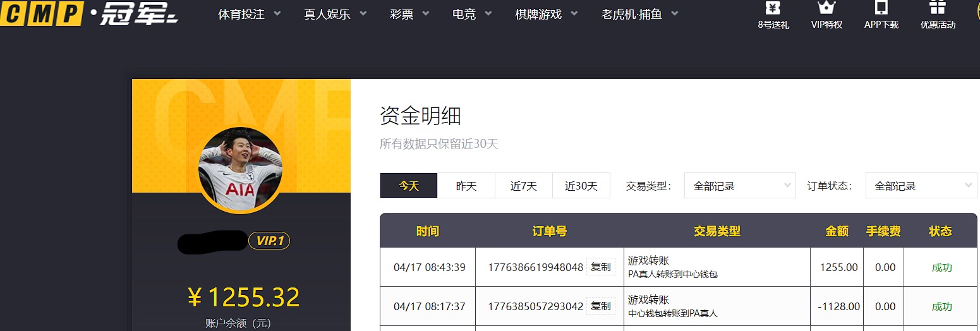This screenshot has height=331, width=980.
Task: Expand the 老虎机·捕鱼 menu
Action: 640,14
